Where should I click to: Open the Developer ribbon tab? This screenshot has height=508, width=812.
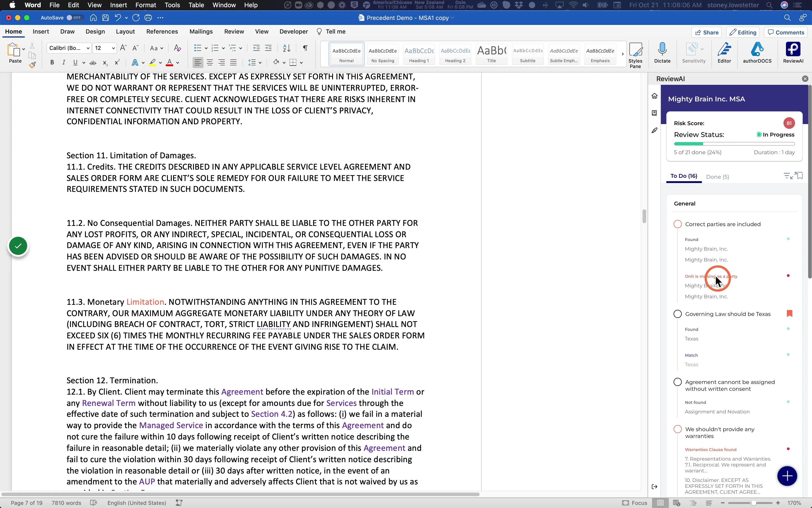[294, 32]
